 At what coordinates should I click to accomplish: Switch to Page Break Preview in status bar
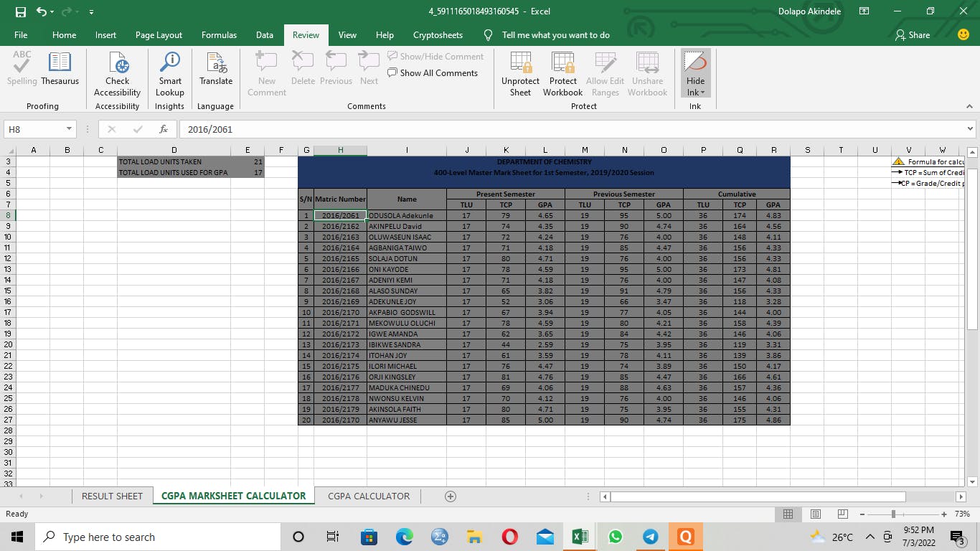coord(842,514)
